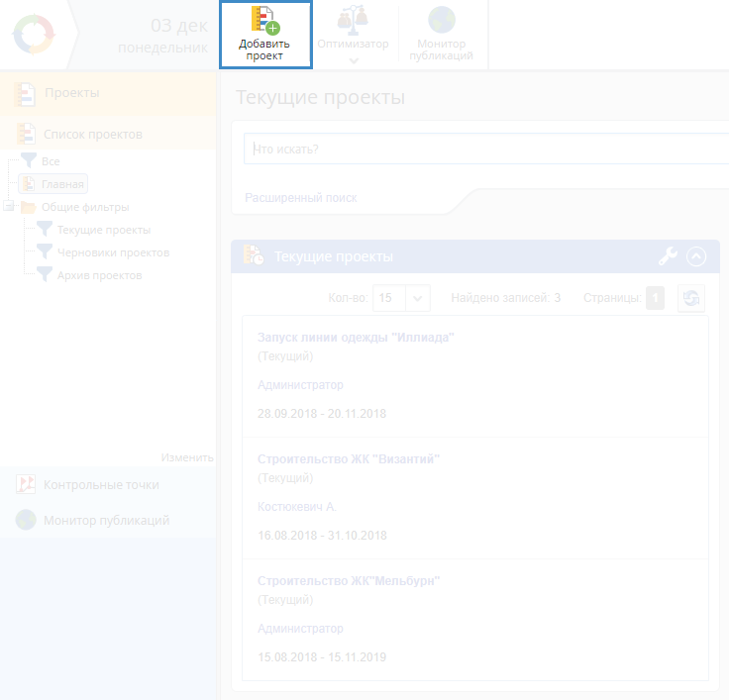Open Монитор публикаций in the left sidebar
This screenshot has height=700, width=729.
click(x=105, y=520)
